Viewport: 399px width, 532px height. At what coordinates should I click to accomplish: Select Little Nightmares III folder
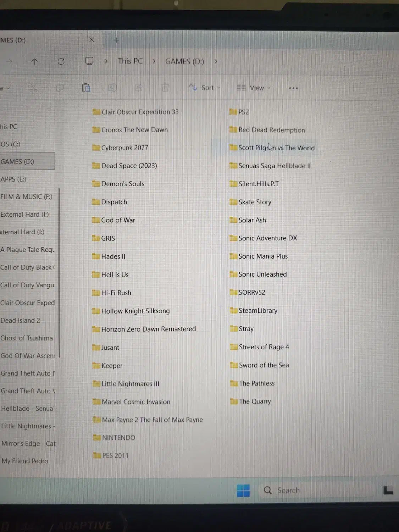[126, 384]
